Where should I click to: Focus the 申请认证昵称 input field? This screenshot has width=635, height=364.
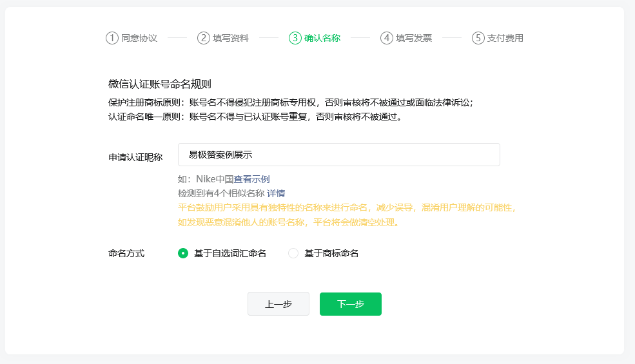pyautogui.click(x=338, y=155)
